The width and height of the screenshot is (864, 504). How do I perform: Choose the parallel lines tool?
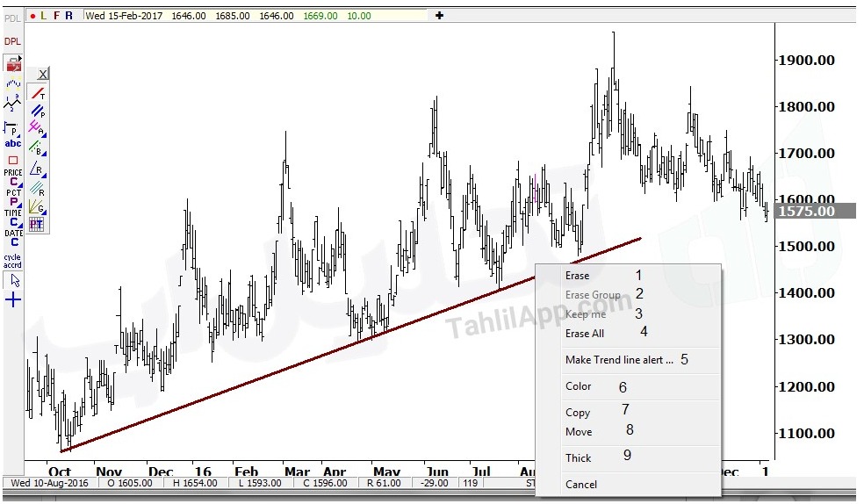point(38,112)
